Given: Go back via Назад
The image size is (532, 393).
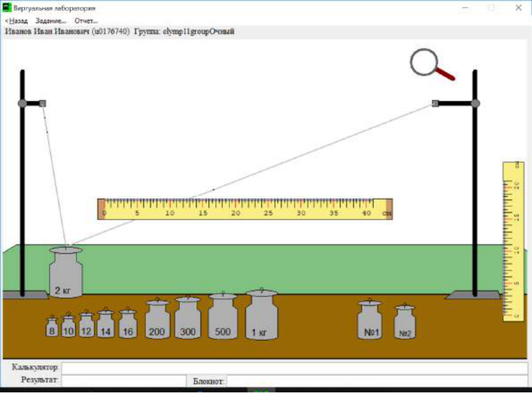Looking at the screenshot, I should point(16,21).
